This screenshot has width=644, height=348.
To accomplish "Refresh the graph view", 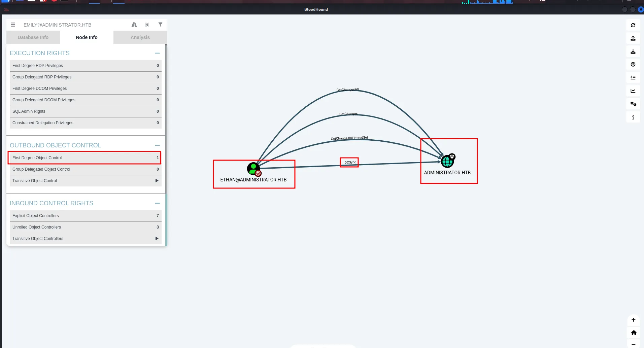I will click(x=633, y=25).
